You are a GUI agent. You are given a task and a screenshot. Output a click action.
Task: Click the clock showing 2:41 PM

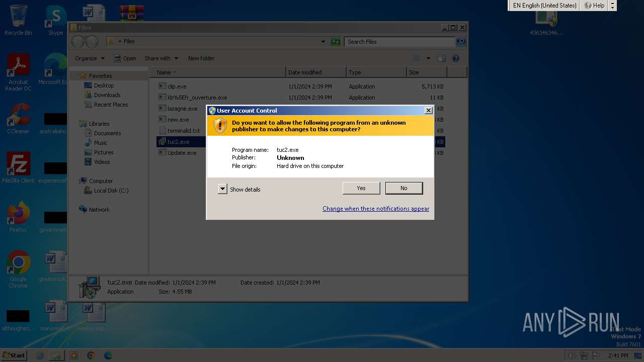click(x=618, y=355)
